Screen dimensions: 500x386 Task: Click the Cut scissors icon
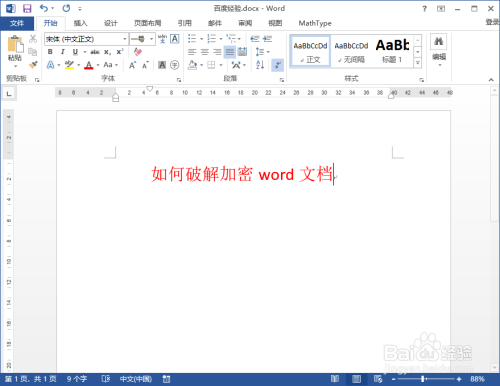click(x=33, y=39)
